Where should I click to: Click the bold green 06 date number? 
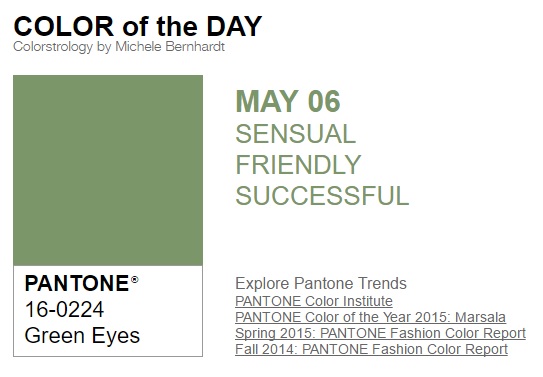pyautogui.click(x=324, y=101)
